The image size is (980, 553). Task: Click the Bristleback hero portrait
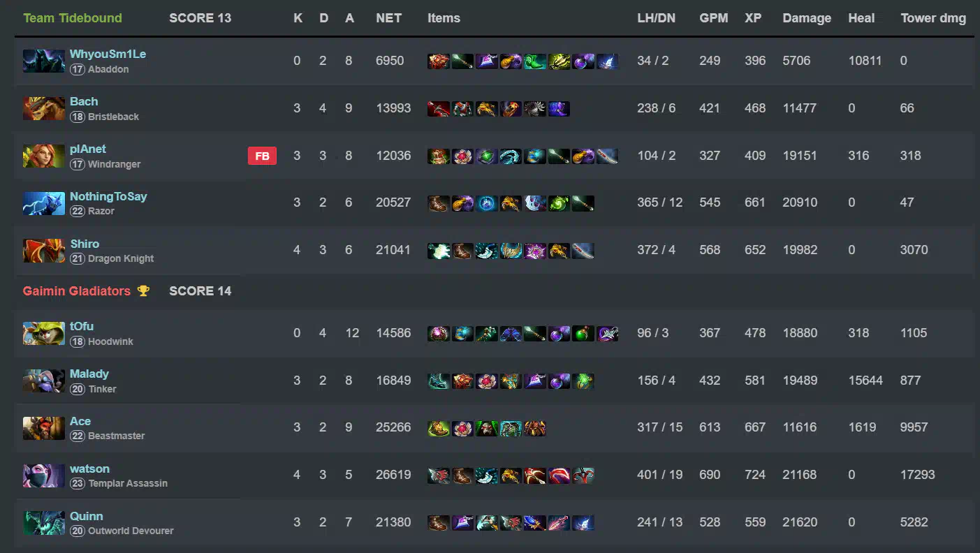point(44,108)
